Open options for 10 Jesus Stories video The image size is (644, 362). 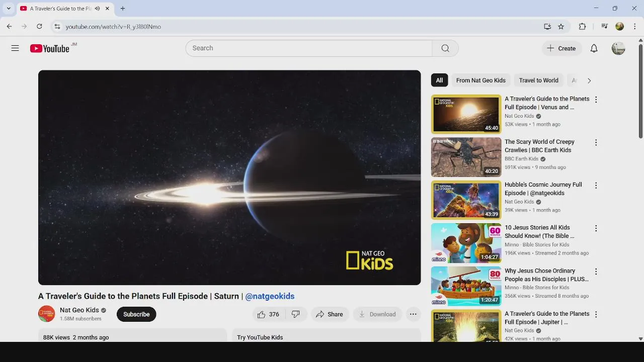pos(596,228)
